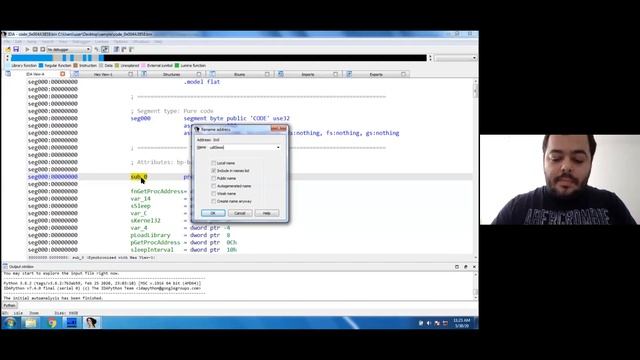This screenshot has width=640, height=360.
Task: Uncheck Include in names list checkbox
Action: 213,171
